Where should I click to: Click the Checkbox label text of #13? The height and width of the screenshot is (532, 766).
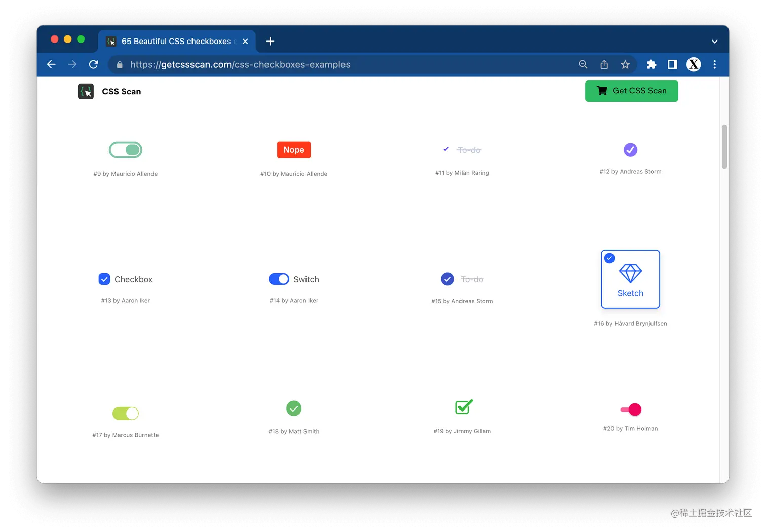[133, 279]
